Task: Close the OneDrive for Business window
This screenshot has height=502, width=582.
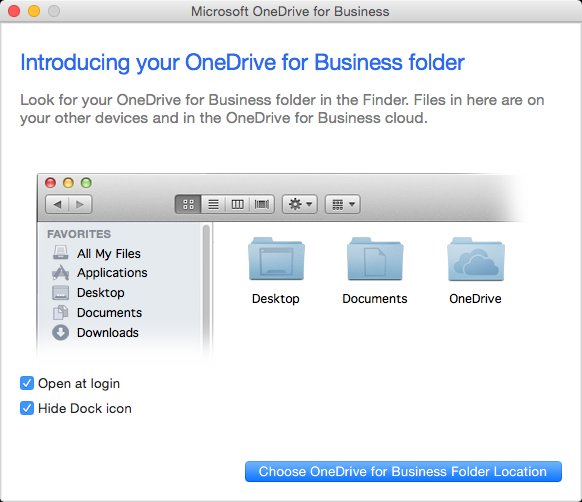Action: (14, 11)
